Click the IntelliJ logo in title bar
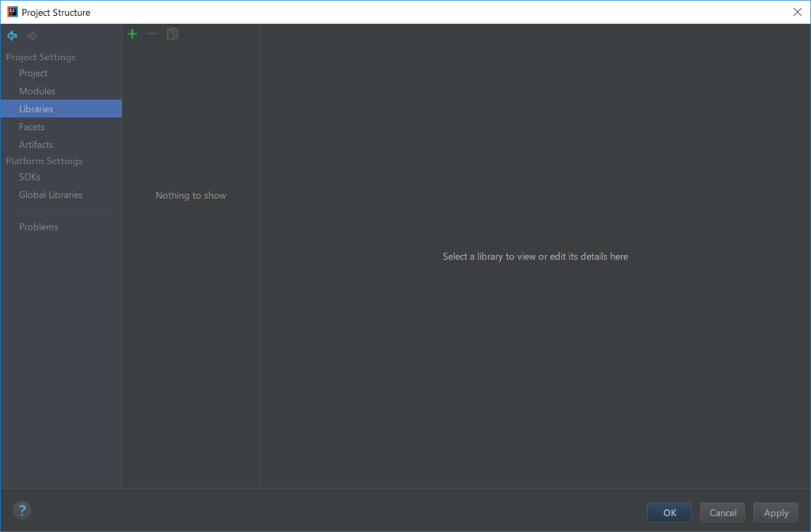 pyautogui.click(x=13, y=12)
